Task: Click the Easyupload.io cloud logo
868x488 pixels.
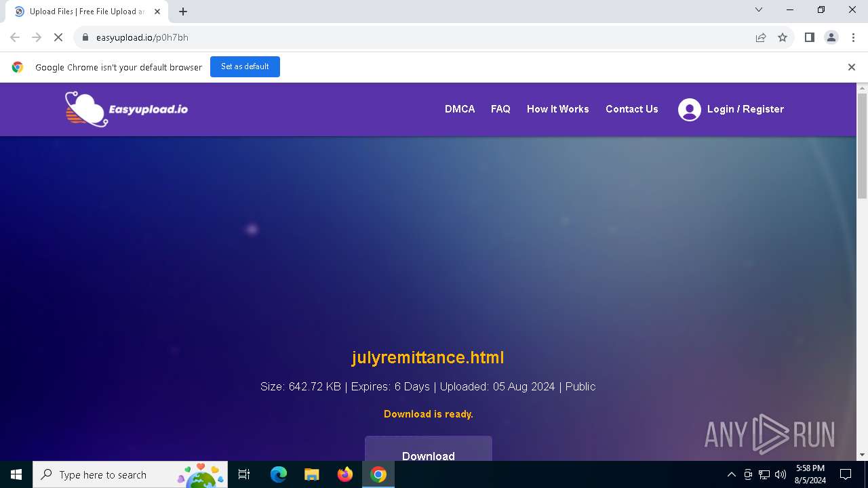Action: (126, 109)
